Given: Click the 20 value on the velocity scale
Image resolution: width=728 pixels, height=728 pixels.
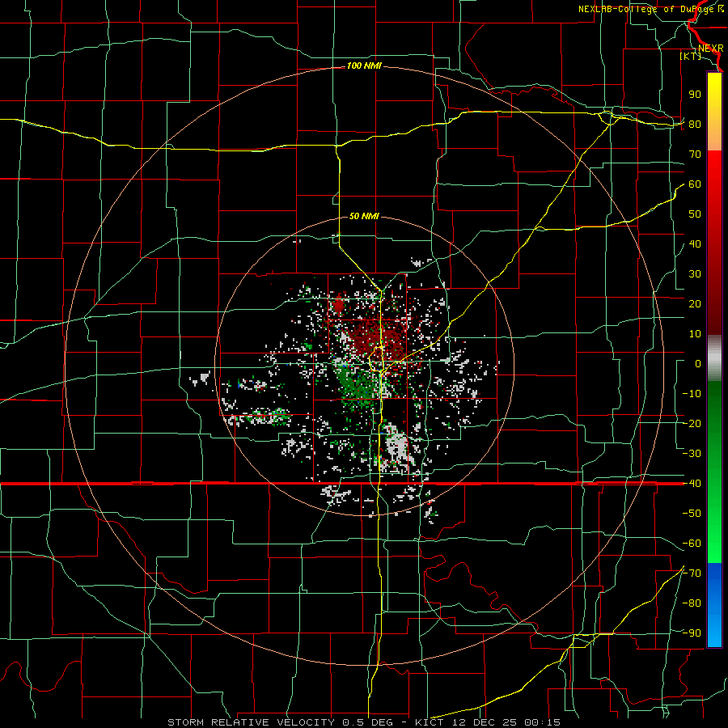Looking at the screenshot, I should point(695,304).
